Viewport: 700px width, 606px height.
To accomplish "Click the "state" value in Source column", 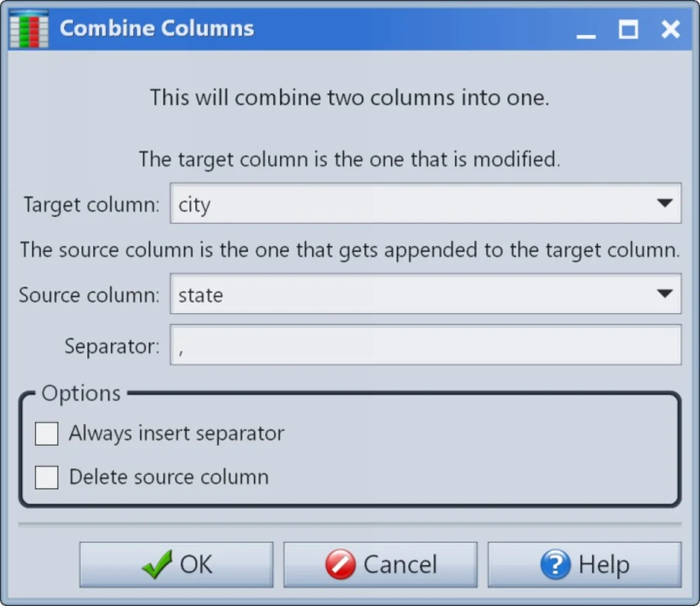I will tap(200, 296).
